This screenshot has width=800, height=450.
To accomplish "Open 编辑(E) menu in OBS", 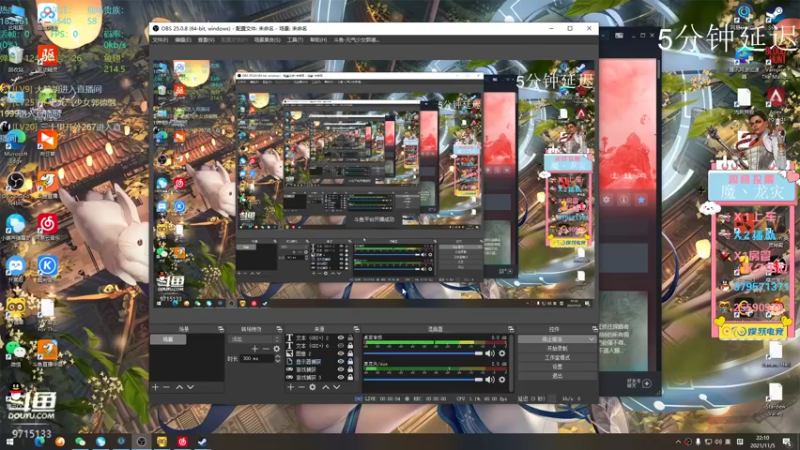I will tap(183, 40).
